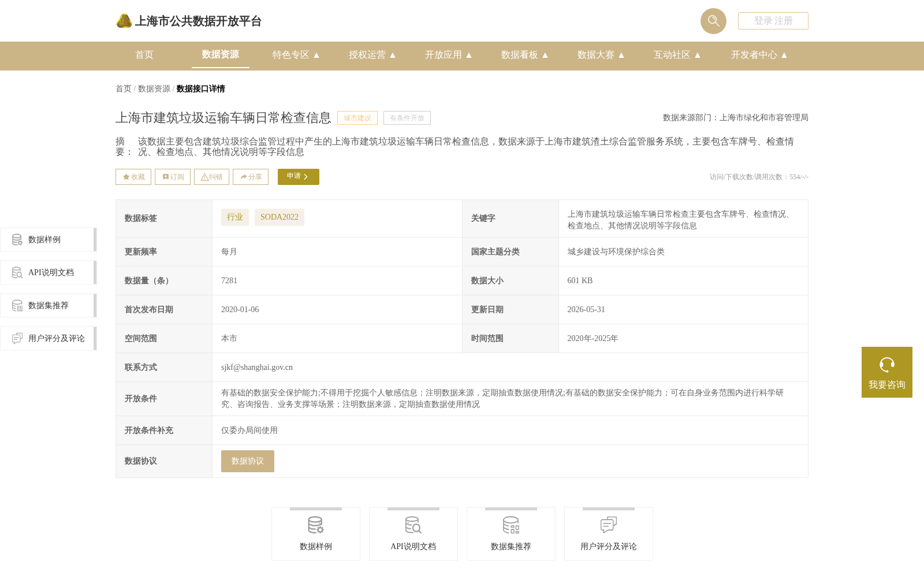This screenshot has width=924, height=578.
Task: Expand the 特色专区 navigation dropdown
Action: click(296, 55)
